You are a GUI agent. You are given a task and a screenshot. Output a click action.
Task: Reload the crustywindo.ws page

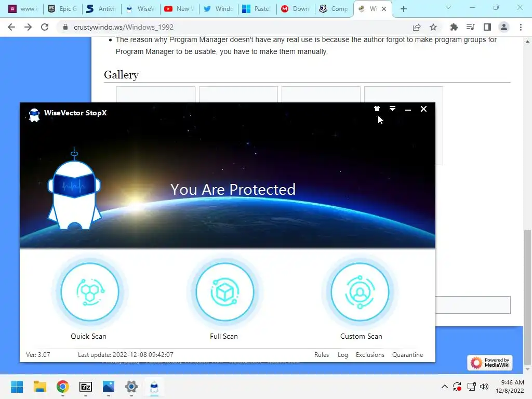pos(45,27)
